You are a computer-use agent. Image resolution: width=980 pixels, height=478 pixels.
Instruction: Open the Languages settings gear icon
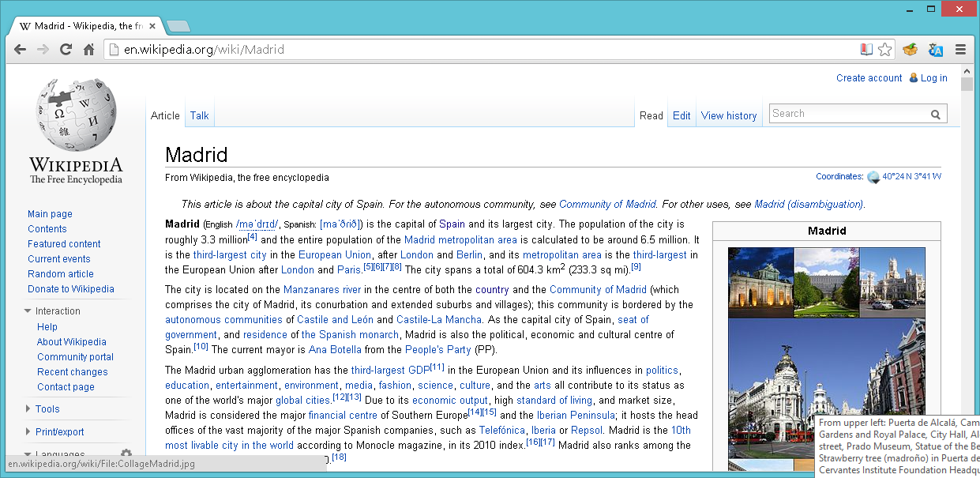(x=126, y=454)
